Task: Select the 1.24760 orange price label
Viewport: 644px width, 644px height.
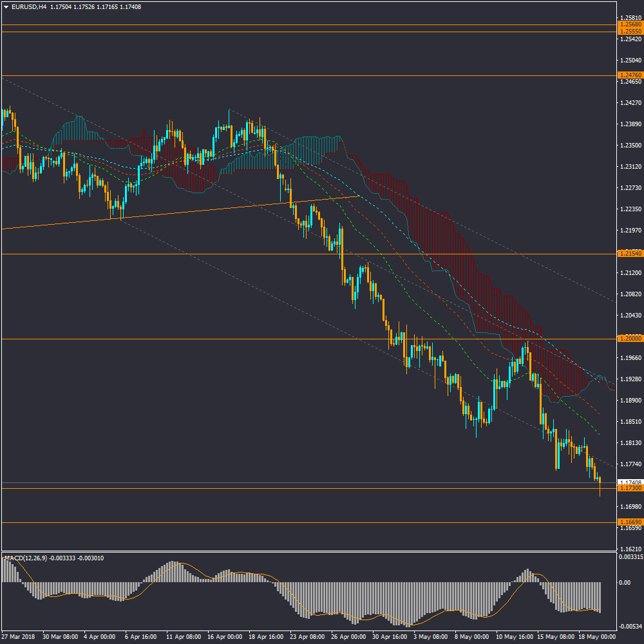Action: click(629, 75)
